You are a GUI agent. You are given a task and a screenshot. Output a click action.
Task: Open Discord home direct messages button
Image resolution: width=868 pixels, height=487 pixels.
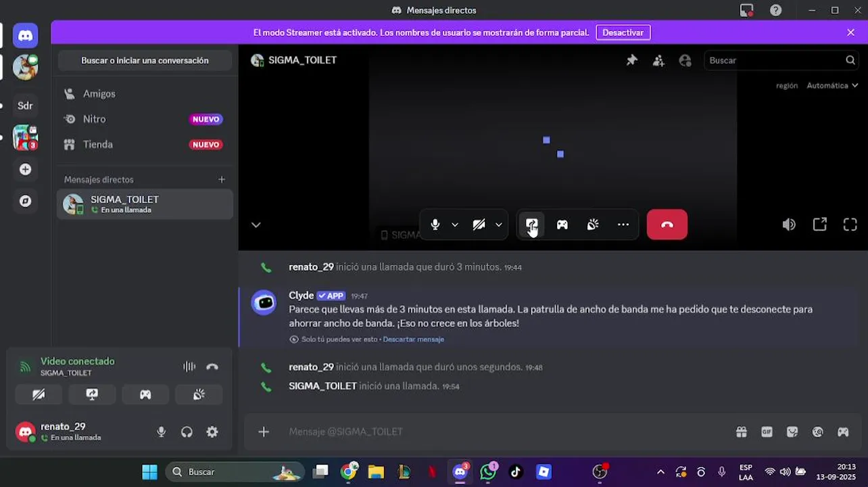pos(25,35)
